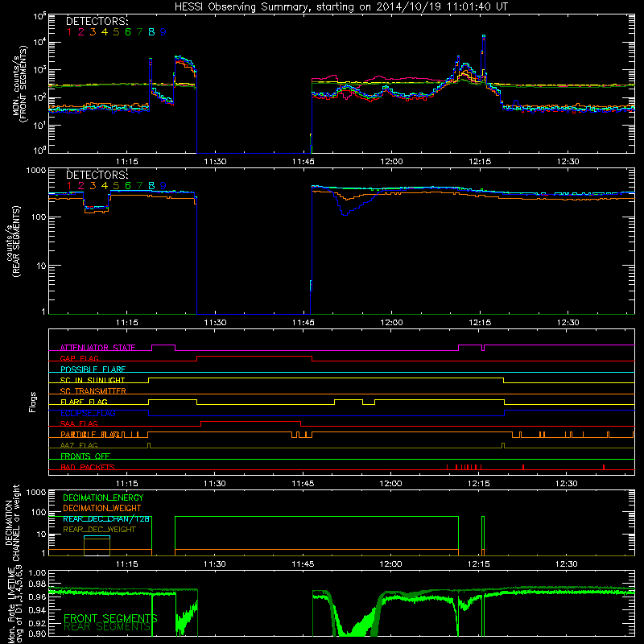Click detector 7 in front segments legend
The width and height of the screenshot is (644, 644).
coord(139,32)
